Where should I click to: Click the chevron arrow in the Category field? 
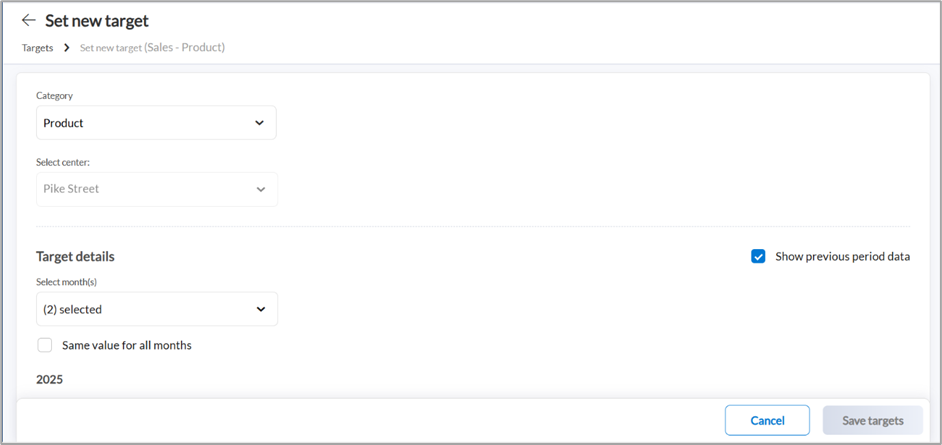point(260,123)
